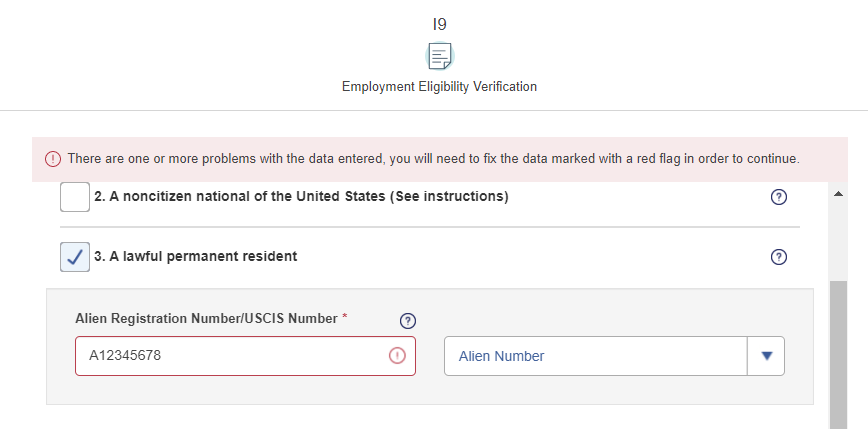Click the '3. A lawful permanent resident' label
Image resolution: width=868 pixels, height=429 pixels.
tap(195, 256)
